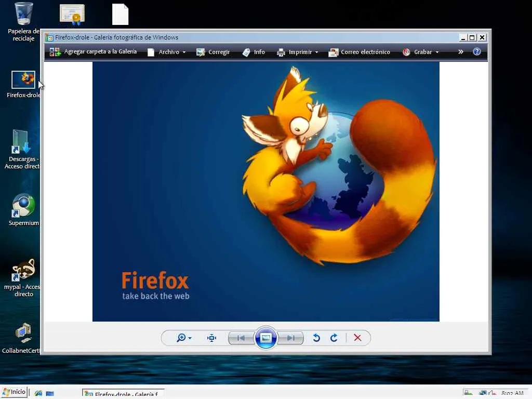The height and width of the screenshot is (399, 532).
Task: Click the Grabar disc icon
Action: click(x=406, y=52)
